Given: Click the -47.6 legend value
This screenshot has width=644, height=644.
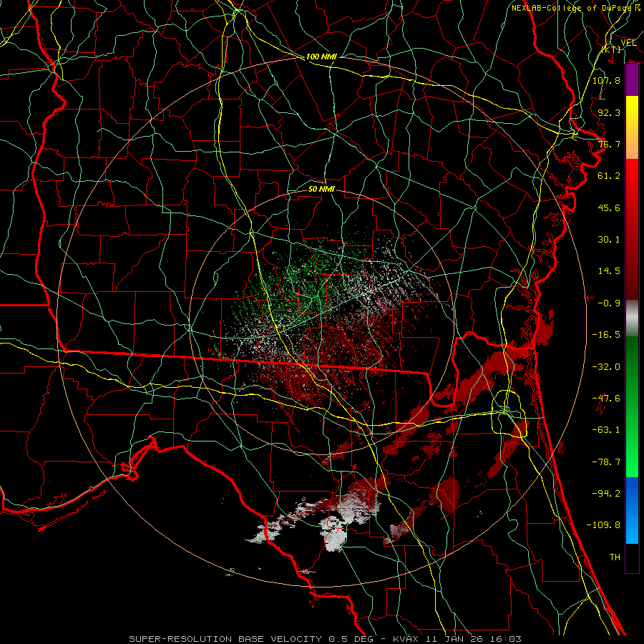Looking at the screenshot, I should (606, 399).
